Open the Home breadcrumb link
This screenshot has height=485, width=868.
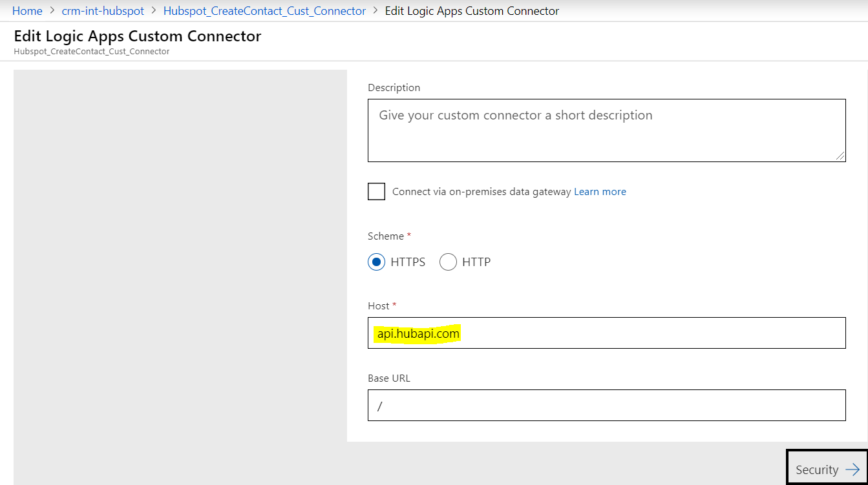[27, 10]
